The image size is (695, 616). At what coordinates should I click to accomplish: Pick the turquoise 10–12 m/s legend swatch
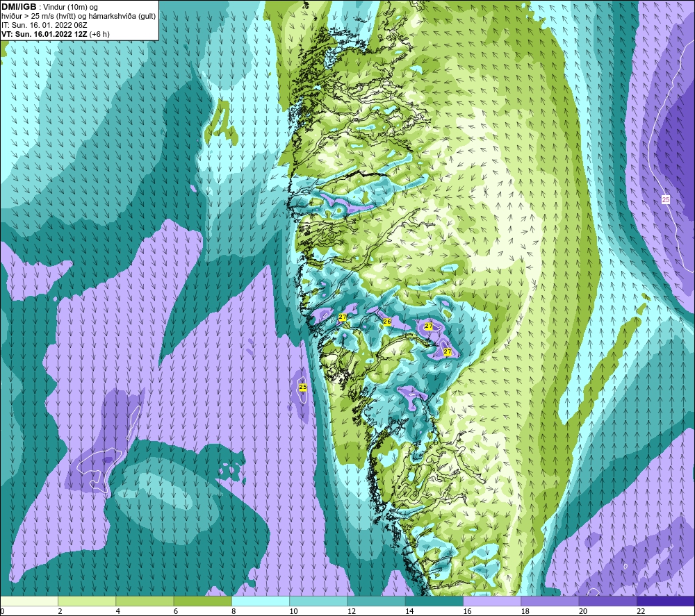click(x=318, y=601)
